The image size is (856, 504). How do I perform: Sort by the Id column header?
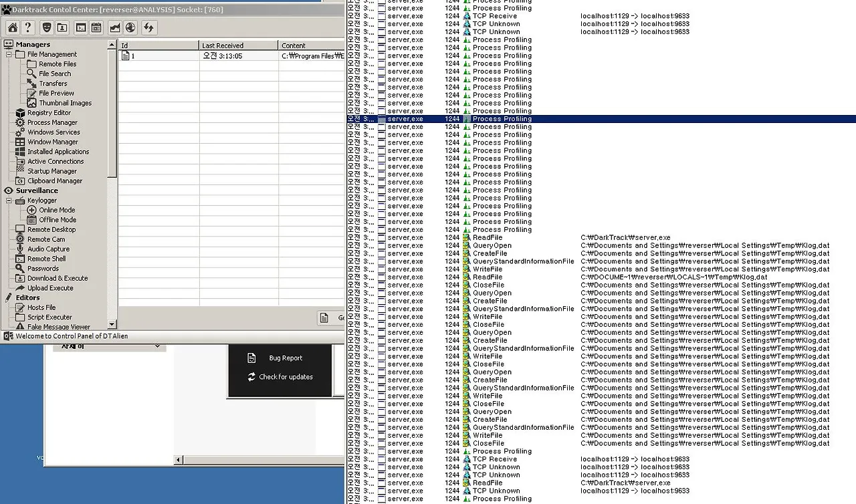click(159, 45)
